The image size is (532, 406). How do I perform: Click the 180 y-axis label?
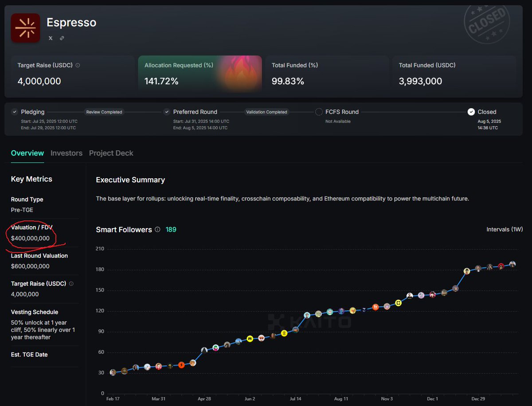(x=100, y=270)
